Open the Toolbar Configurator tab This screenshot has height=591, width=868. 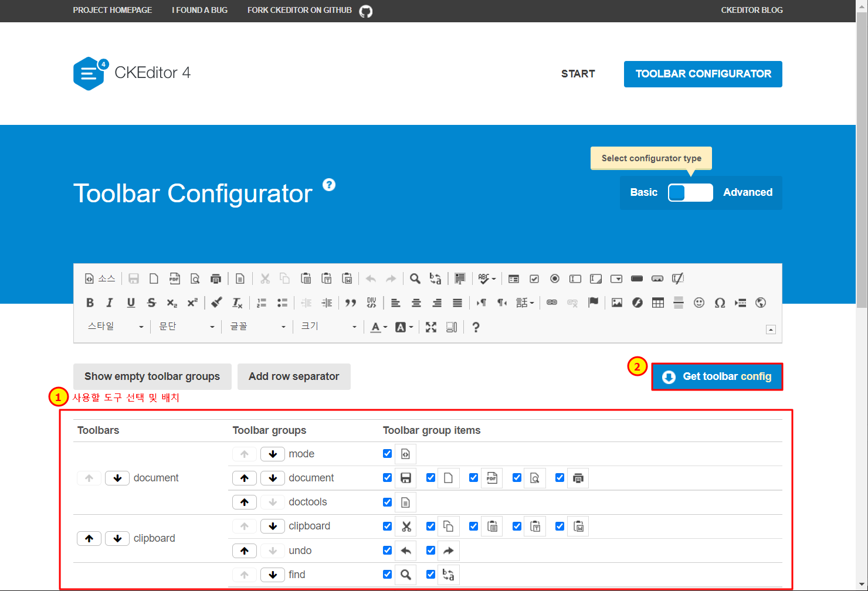[703, 74]
